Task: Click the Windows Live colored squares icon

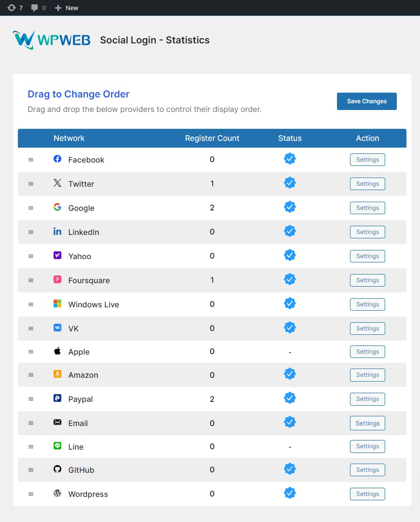Action: [x=57, y=303]
